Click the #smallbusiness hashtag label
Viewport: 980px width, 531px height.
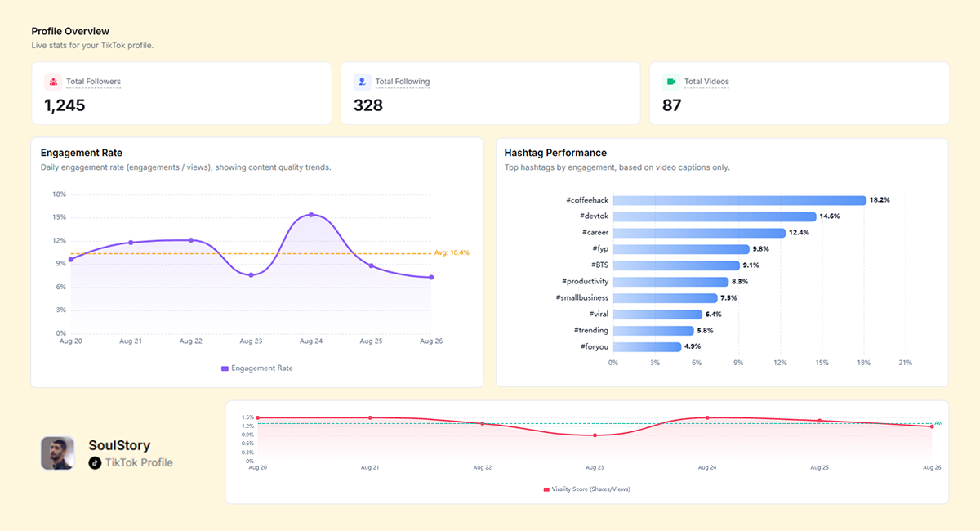coord(582,298)
